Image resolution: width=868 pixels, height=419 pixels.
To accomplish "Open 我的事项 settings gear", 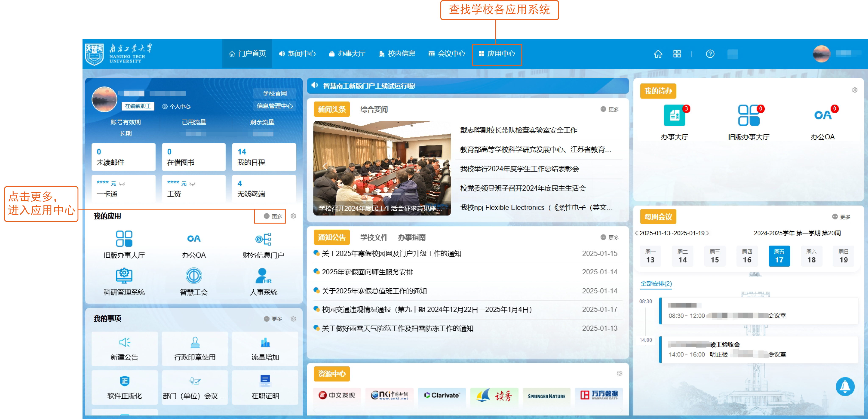I will pos(293,318).
